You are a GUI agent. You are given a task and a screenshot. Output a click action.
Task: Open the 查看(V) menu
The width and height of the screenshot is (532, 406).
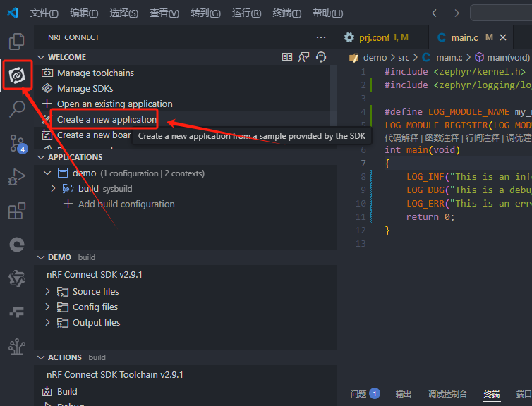click(x=164, y=13)
